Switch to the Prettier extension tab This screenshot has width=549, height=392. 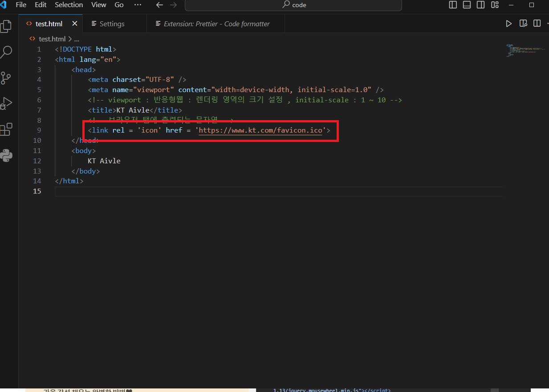pyautogui.click(x=216, y=24)
